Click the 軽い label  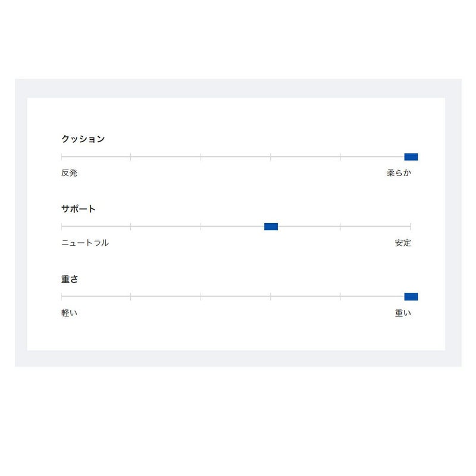pos(69,313)
